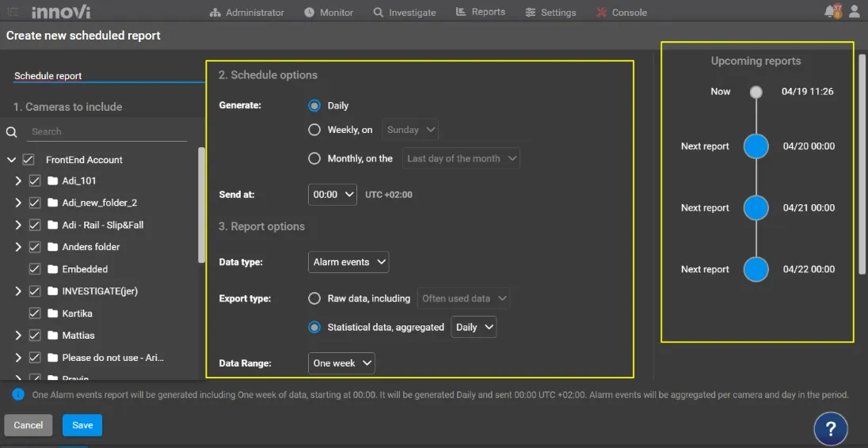Select Raw data export type
The image size is (868, 448).
click(x=314, y=298)
